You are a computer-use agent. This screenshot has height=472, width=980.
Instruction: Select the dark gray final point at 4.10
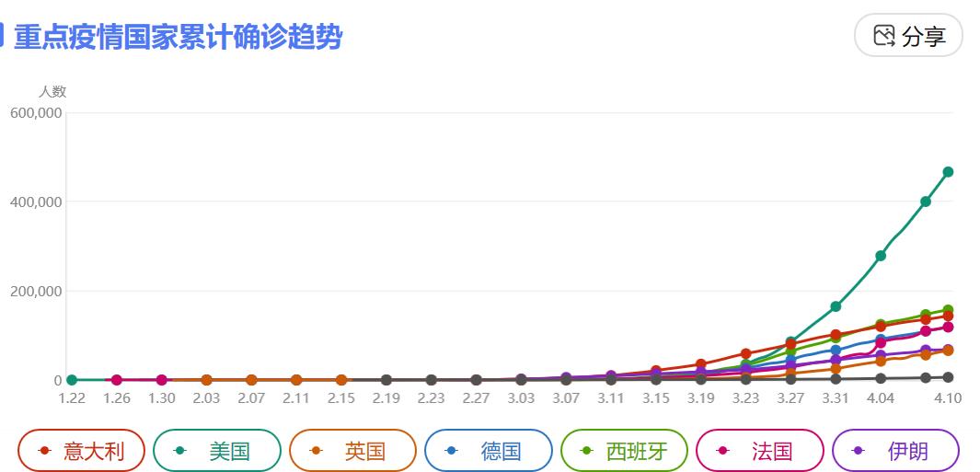point(948,377)
